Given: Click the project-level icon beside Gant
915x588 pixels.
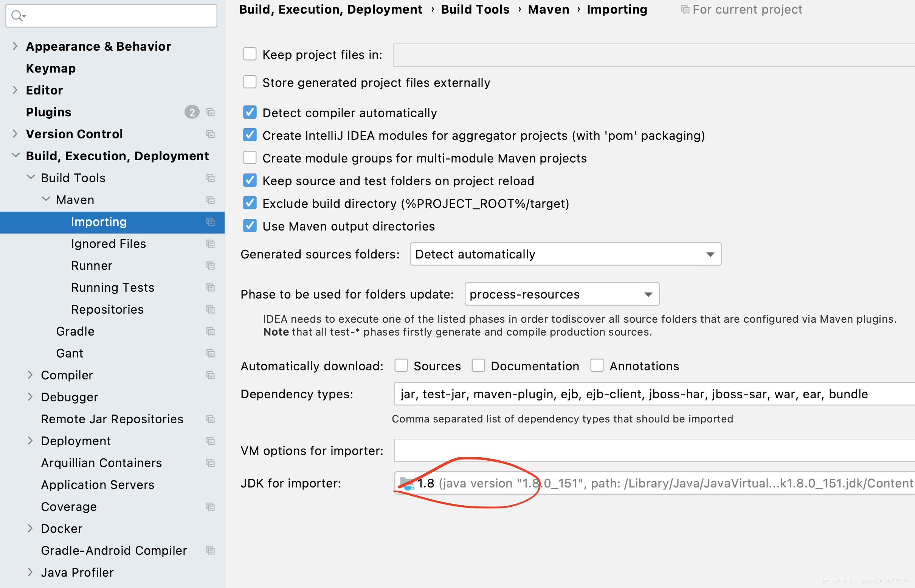Looking at the screenshot, I should pos(211,353).
